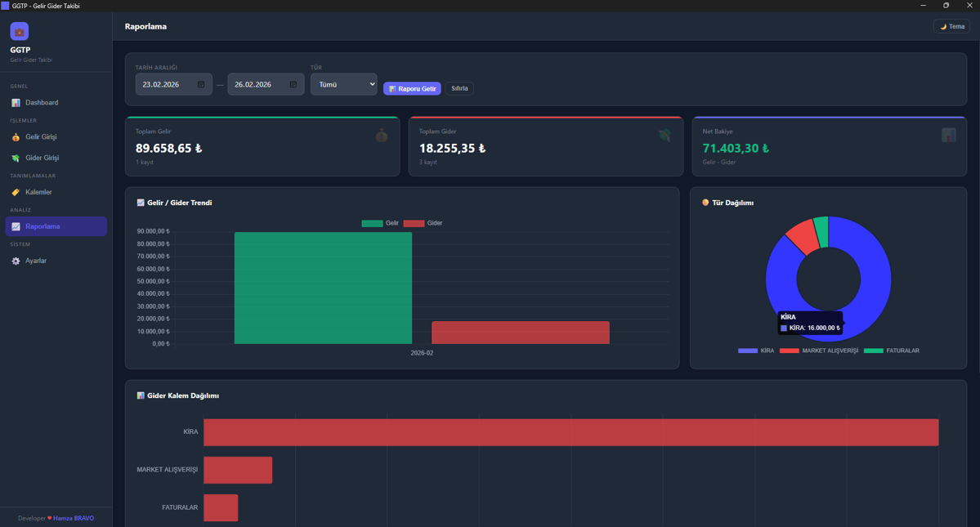Click the KİRA bar in Gider Kalem chart

(x=571, y=432)
